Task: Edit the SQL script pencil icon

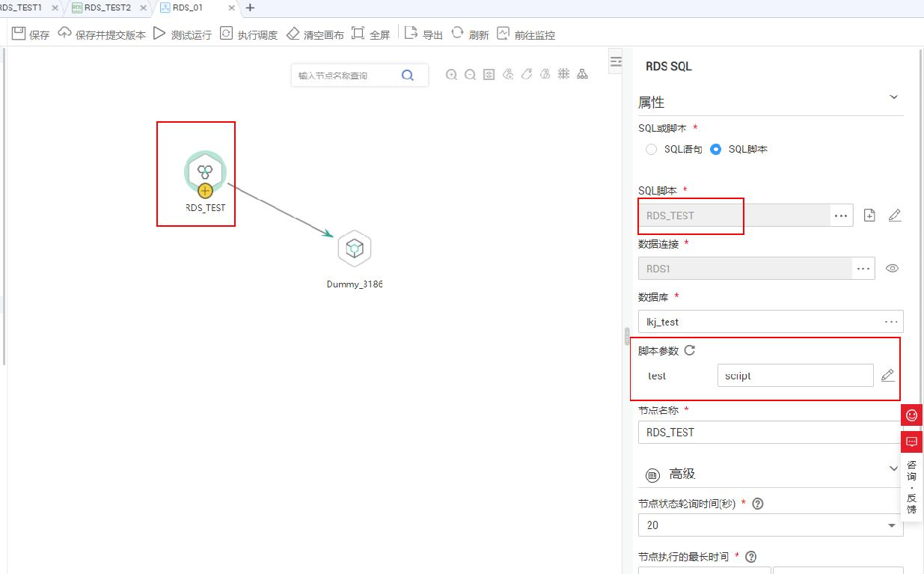Action: 895,216
